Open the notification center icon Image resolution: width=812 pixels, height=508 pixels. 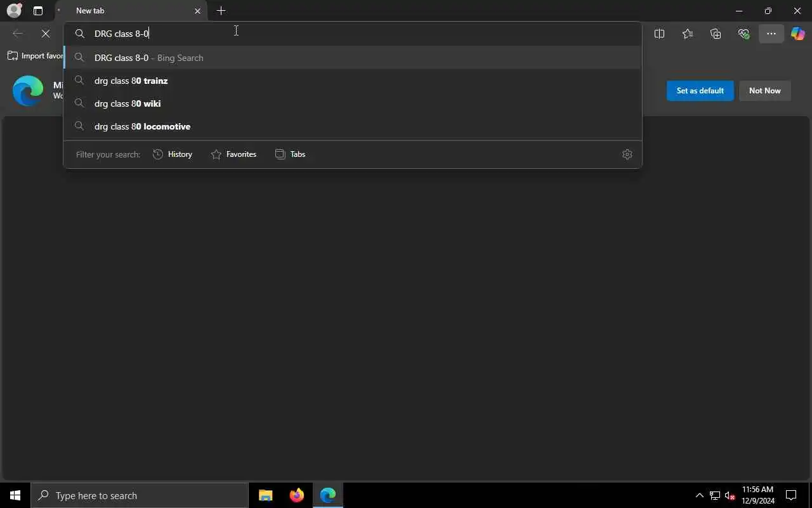791,495
